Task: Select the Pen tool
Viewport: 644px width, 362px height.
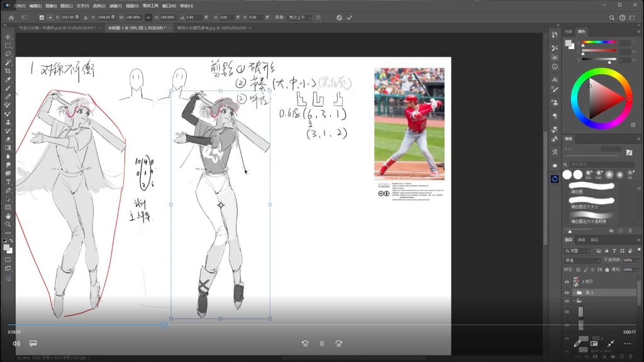Action: click(x=8, y=190)
